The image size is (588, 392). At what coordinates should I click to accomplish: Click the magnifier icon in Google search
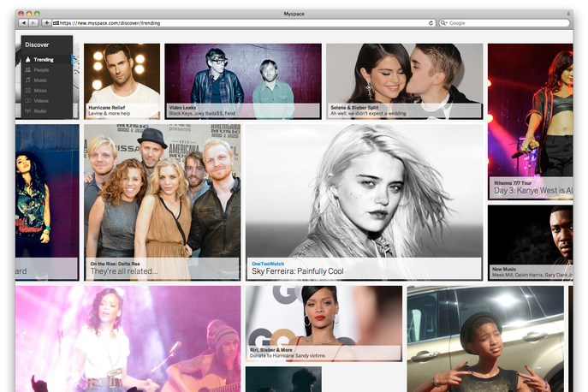[444, 23]
